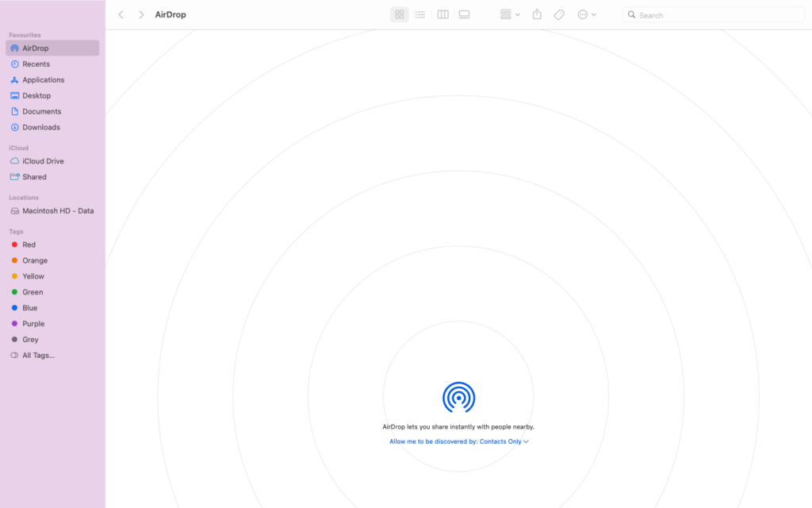Open Applications in the sidebar
812x508 pixels.
click(52, 80)
